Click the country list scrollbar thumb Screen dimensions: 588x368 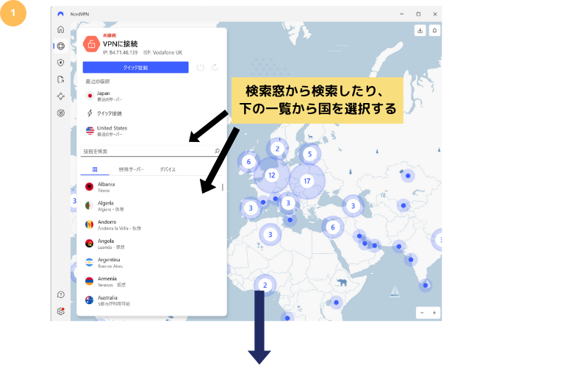[223, 187]
